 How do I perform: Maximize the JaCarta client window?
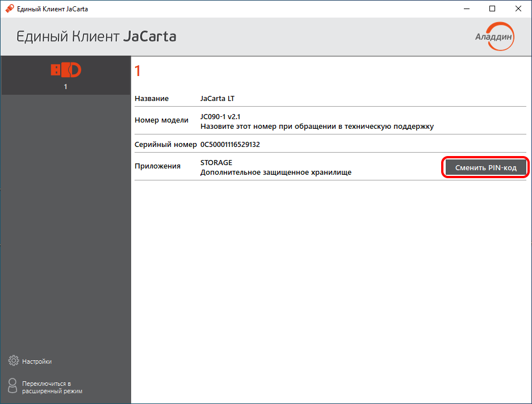click(x=492, y=9)
